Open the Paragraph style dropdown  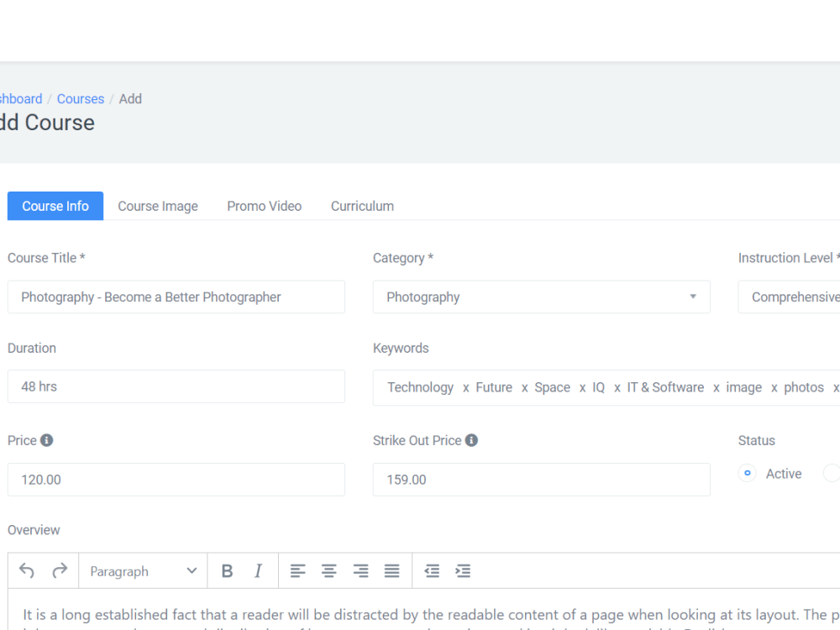coord(143,570)
